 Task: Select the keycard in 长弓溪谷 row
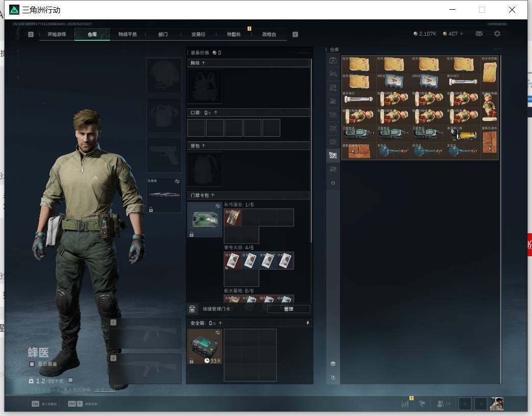[233, 217]
